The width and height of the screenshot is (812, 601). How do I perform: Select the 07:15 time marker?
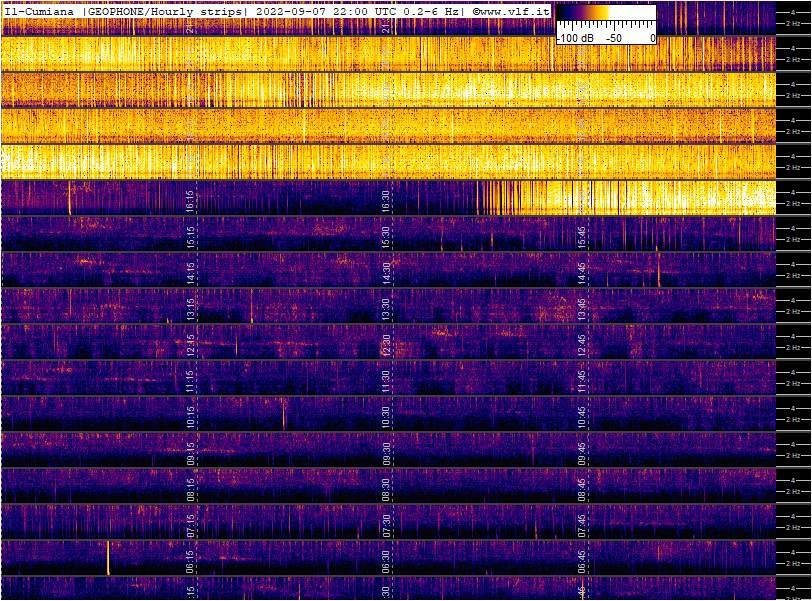point(190,525)
